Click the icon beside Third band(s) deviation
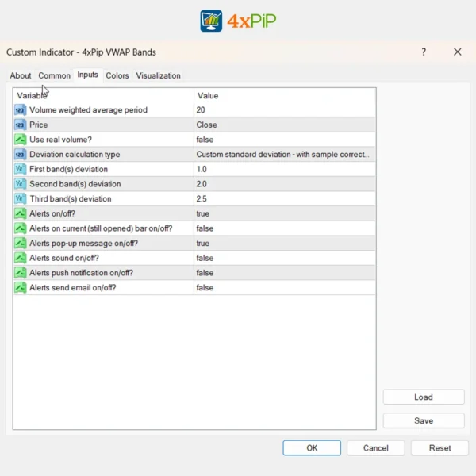The image size is (476, 476). (20, 199)
